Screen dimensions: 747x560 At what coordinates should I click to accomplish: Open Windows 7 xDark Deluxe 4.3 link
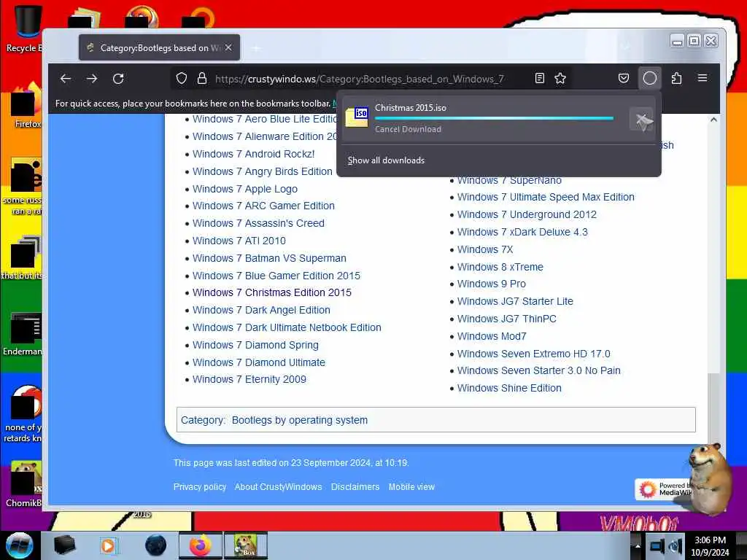tap(522, 233)
